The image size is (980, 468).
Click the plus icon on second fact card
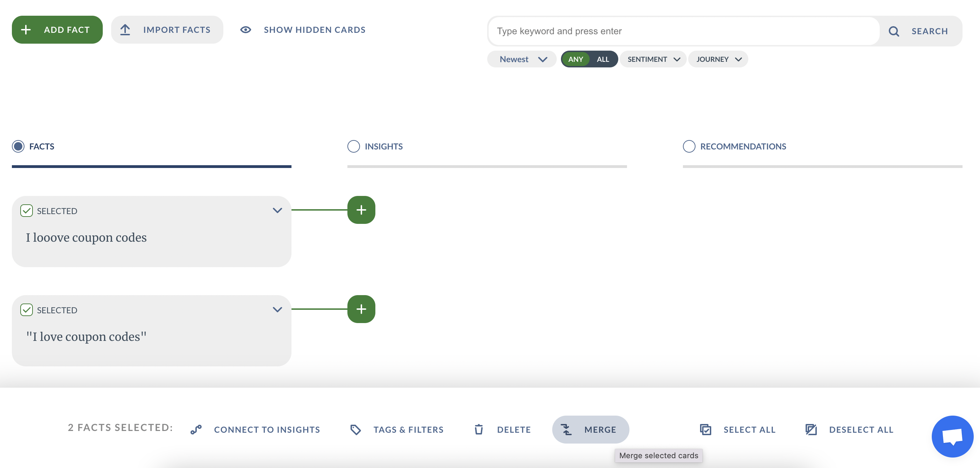[361, 309]
